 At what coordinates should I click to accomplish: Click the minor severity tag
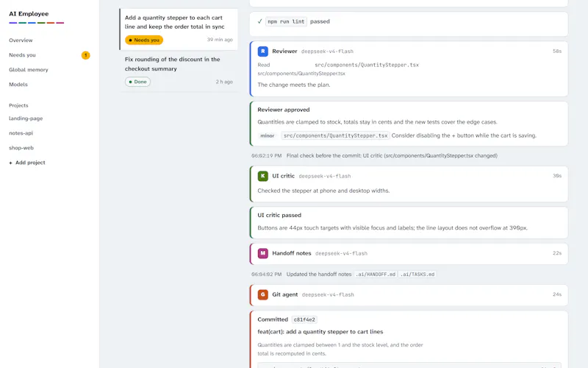click(268, 135)
